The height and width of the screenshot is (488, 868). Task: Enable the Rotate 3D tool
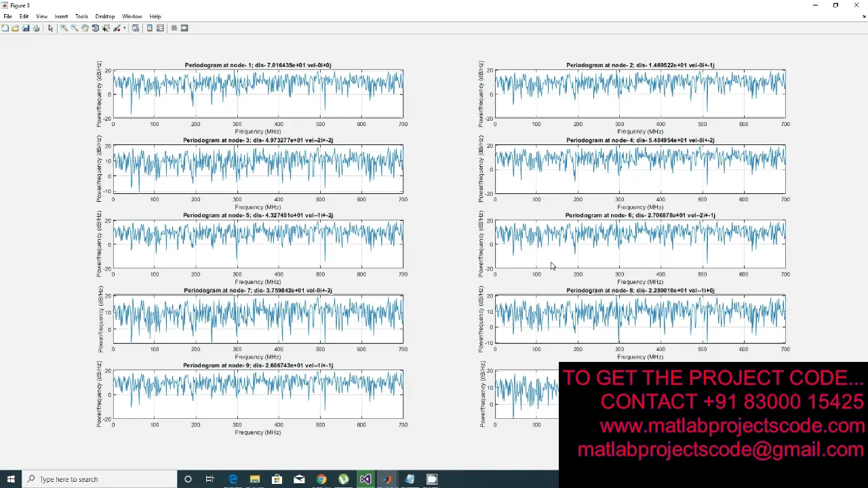pos(96,28)
